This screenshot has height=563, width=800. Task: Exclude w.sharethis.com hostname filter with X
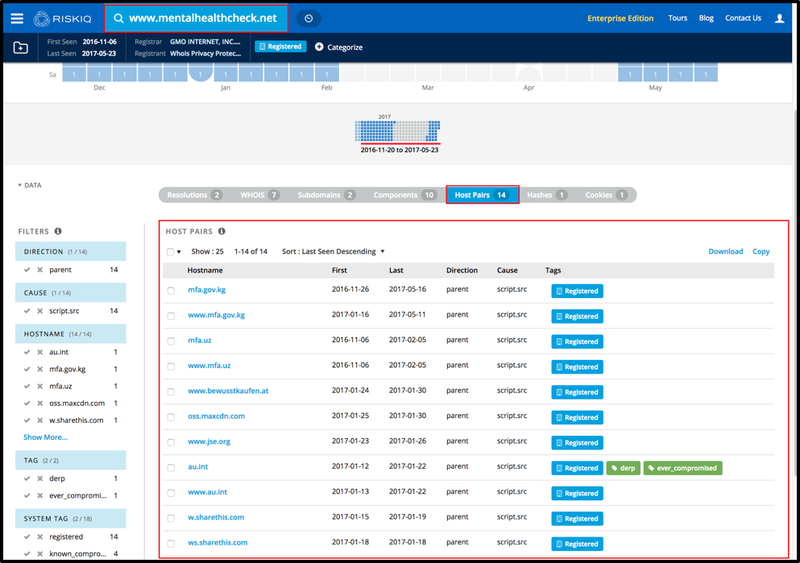click(x=40, y=420)
